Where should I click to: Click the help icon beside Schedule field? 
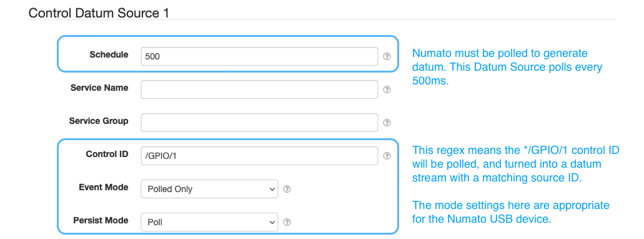point(387,56)
